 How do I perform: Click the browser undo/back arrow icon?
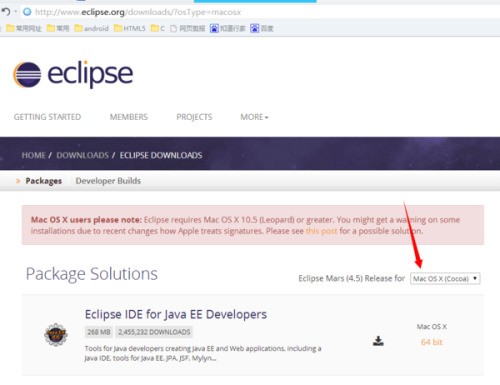pos(6,12)
